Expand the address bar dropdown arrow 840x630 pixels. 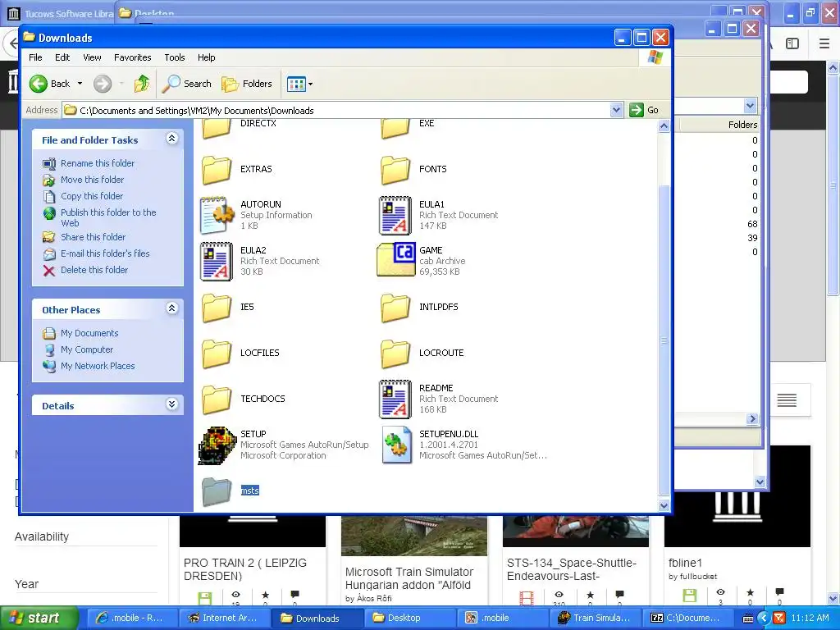[x=617, y=111]
